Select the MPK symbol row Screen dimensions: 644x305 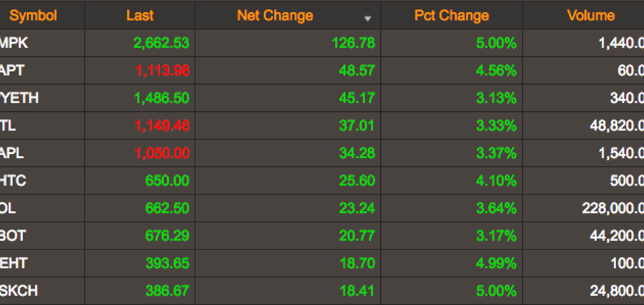[15, 43]
